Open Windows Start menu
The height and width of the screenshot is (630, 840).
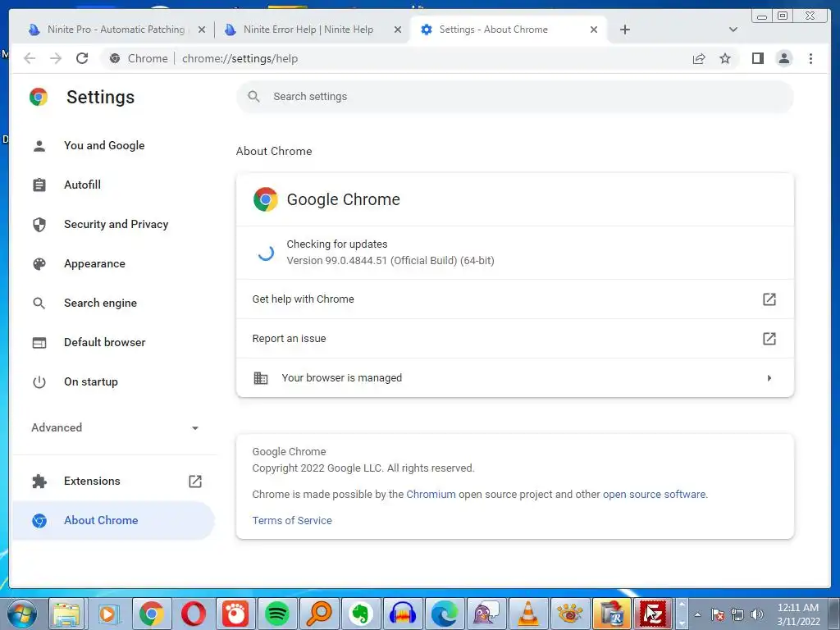point(22,614)
